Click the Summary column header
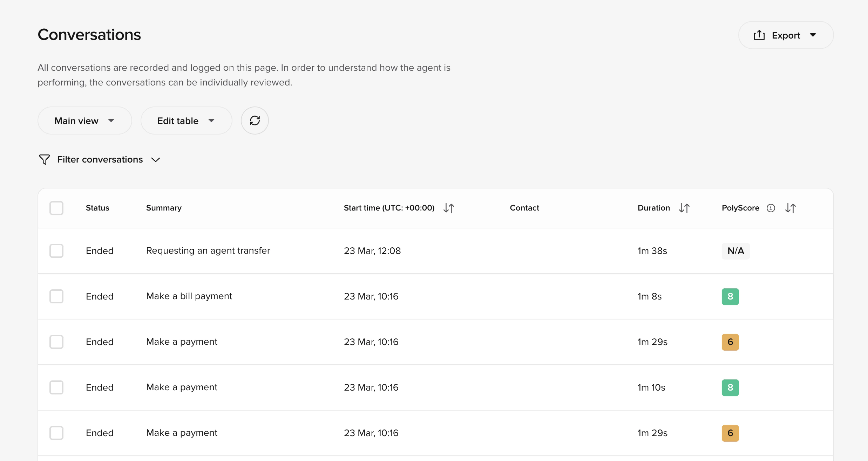868x461 pixels. point(164,208)
